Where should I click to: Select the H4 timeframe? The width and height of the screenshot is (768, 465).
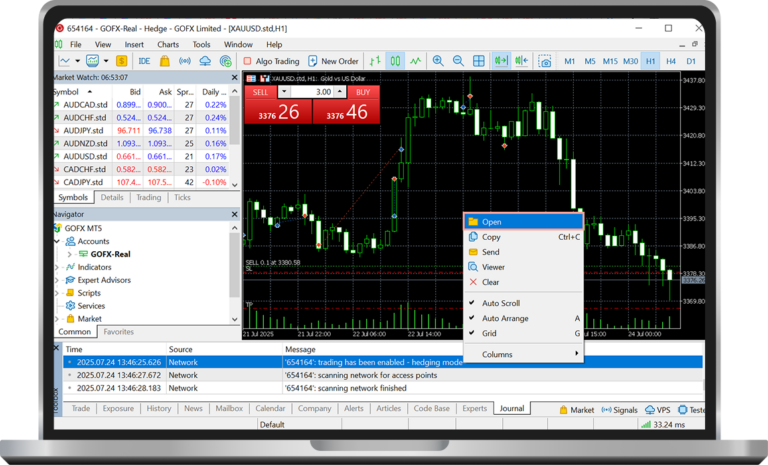(671, 61)
